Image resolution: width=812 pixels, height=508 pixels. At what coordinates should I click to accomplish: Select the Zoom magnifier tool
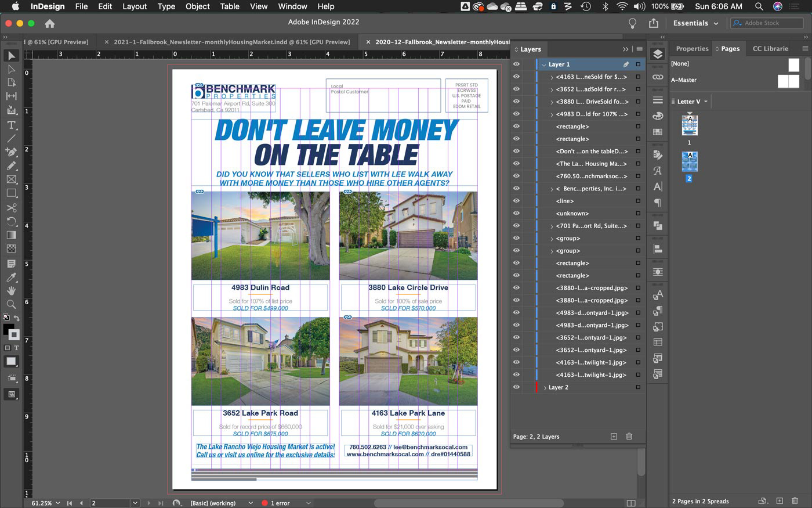[x=11, y=304]
